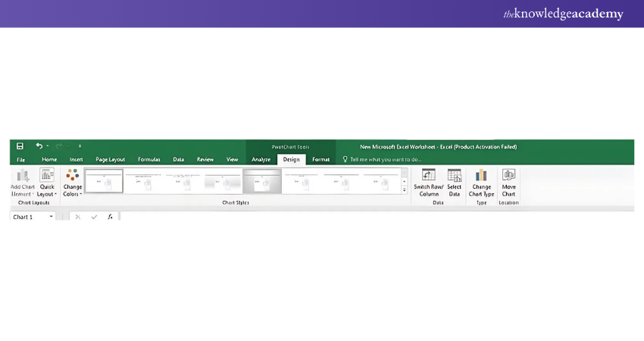
Task: Click the Save icon in title bar
Action: (20, 146)
